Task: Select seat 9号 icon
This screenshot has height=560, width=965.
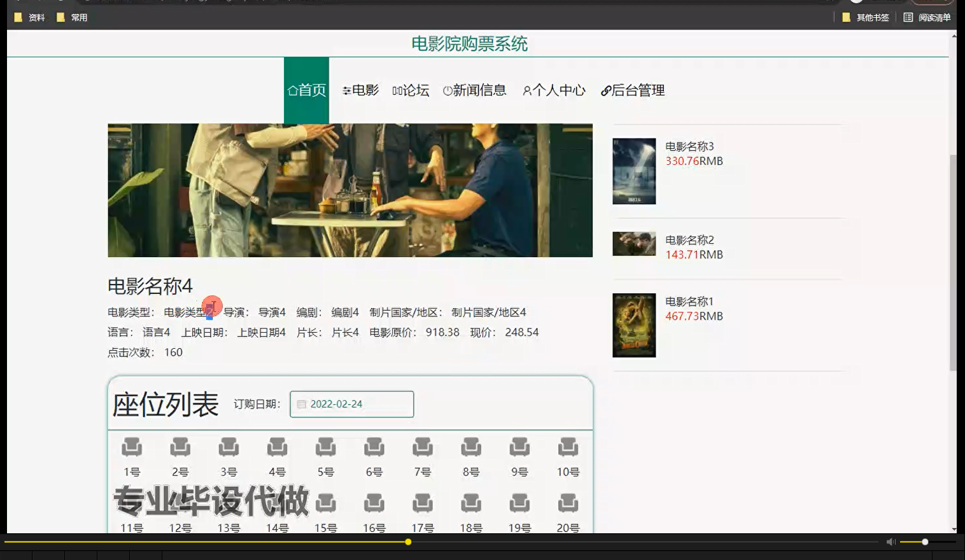Action: pos(519,447)
